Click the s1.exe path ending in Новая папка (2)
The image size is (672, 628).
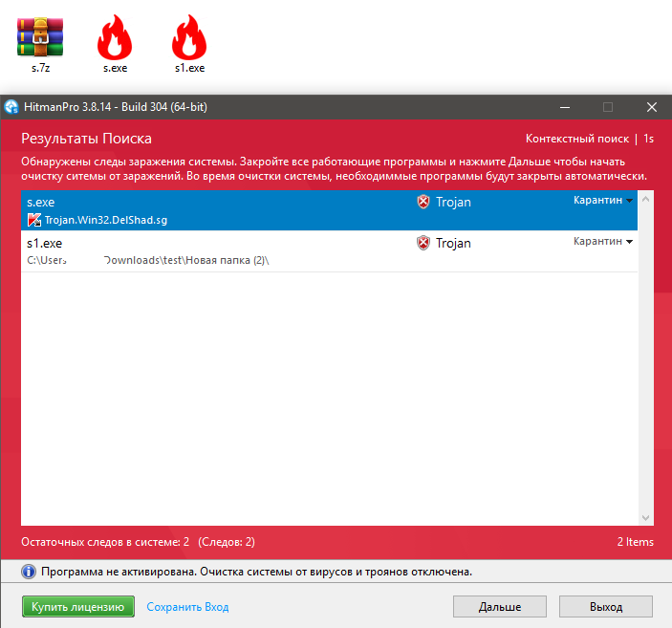(148, 260)
